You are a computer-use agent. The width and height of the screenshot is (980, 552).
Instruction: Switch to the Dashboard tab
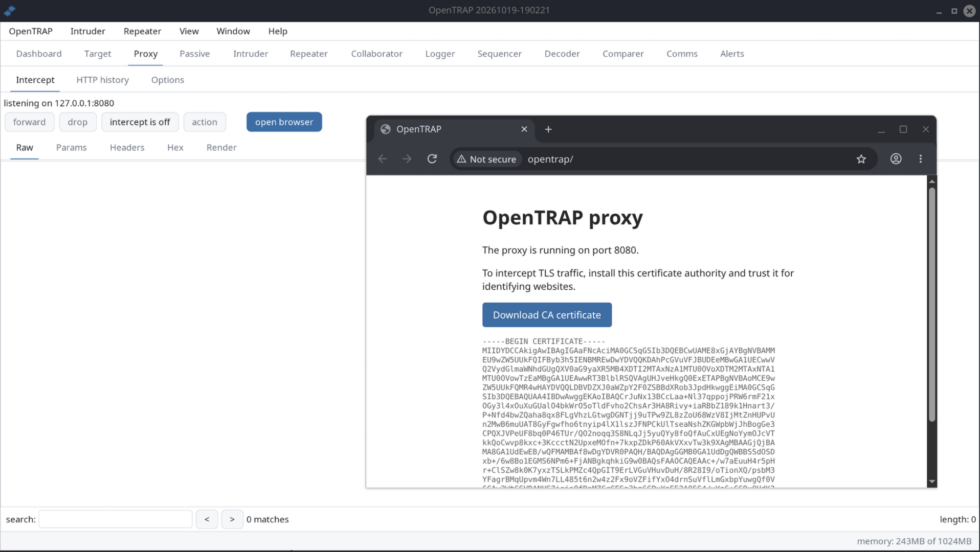coord(39,54)
